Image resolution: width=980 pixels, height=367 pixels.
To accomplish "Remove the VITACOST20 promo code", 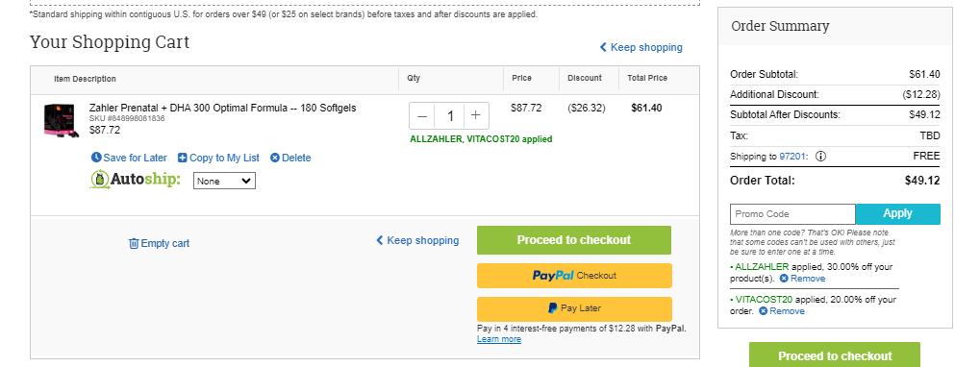I will click(x=782, y=311).
